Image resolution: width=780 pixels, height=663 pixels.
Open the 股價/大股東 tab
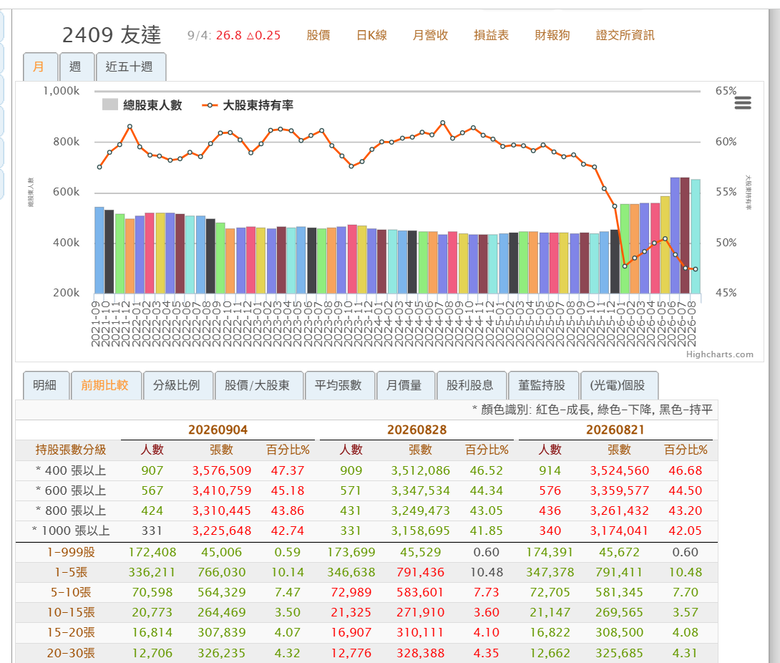pyautogui.click(x=257, y=385)
